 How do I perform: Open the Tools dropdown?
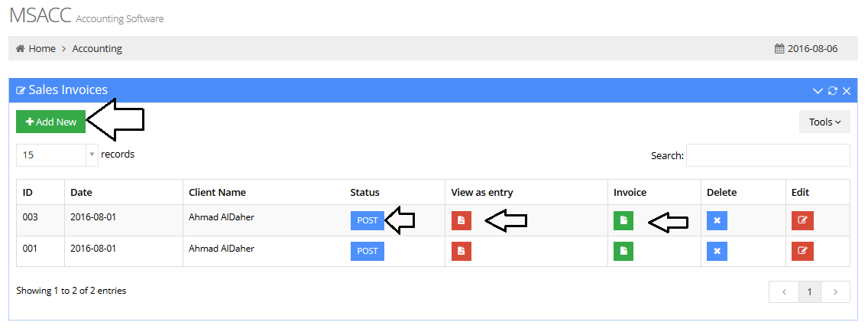(x=824, y=122)
